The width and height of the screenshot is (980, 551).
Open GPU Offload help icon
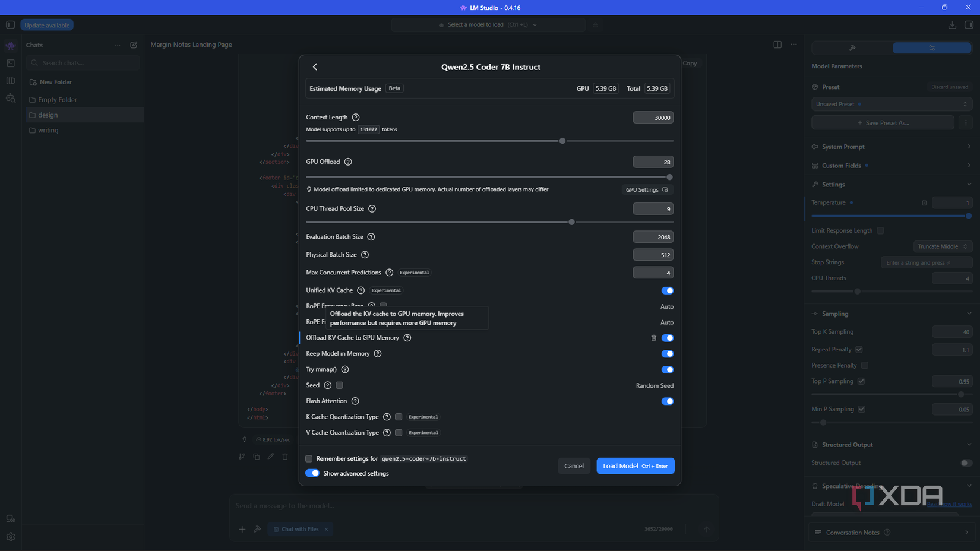pyautogui.click(x=348, y=162)
